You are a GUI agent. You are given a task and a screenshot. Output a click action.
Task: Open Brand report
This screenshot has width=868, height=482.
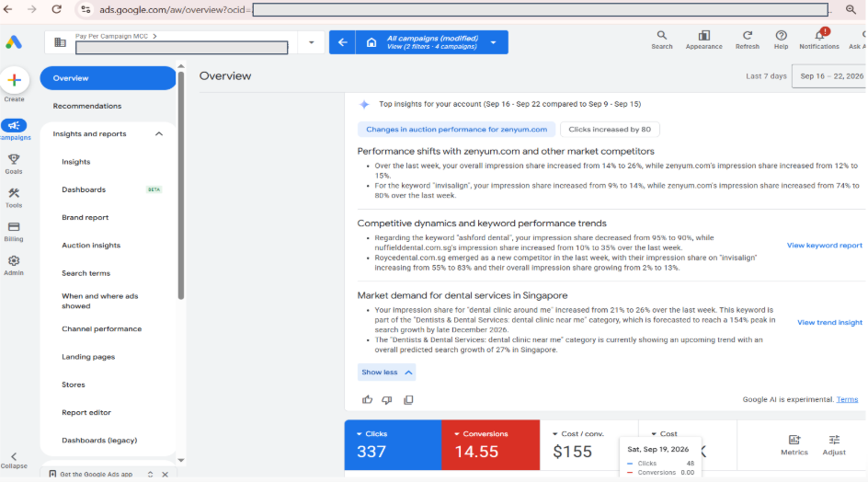pyautogui.click(x=86, y=217)
